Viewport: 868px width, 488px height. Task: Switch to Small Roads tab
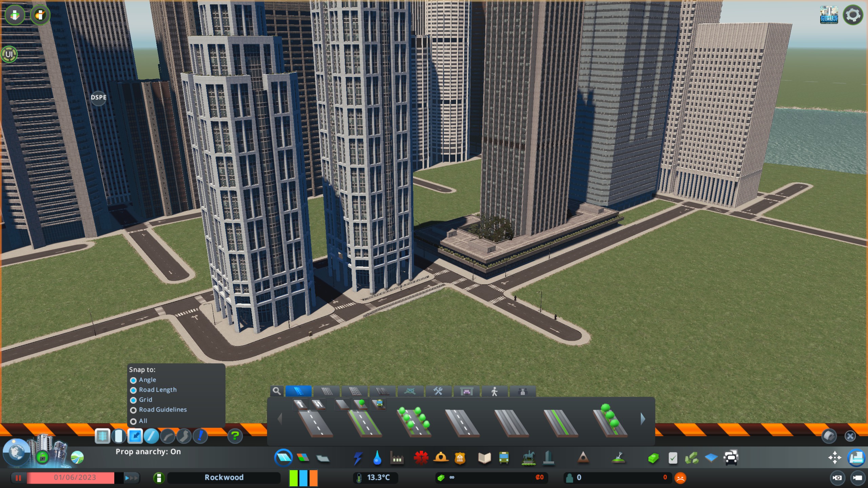298,391
